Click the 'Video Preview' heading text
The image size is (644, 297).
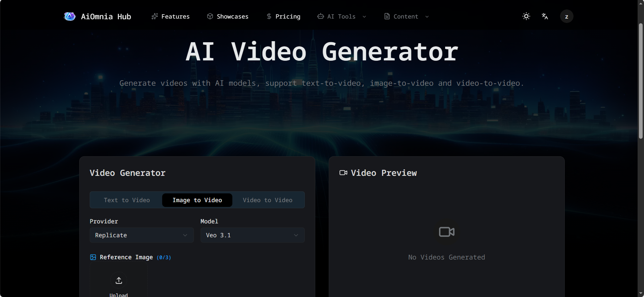[384, 173]
